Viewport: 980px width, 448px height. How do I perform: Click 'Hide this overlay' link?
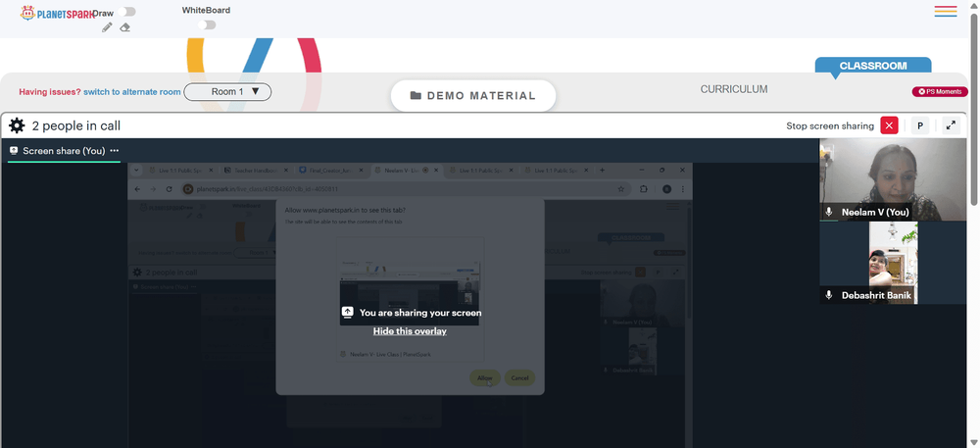coord(410,331)
